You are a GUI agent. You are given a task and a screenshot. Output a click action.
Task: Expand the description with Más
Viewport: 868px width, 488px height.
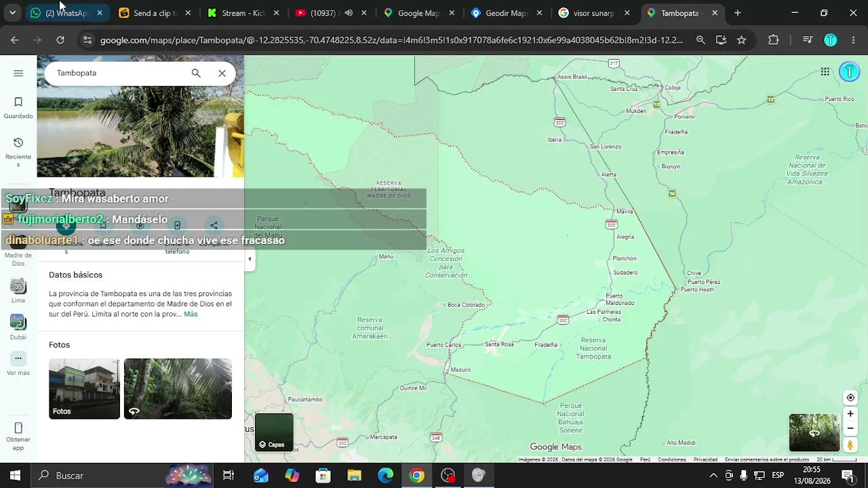pyautogui.click(x=191, y=314)
